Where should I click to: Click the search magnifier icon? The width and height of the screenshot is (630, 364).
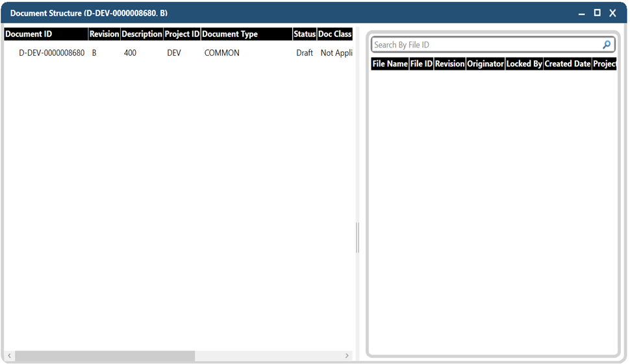tap(607, 45)
